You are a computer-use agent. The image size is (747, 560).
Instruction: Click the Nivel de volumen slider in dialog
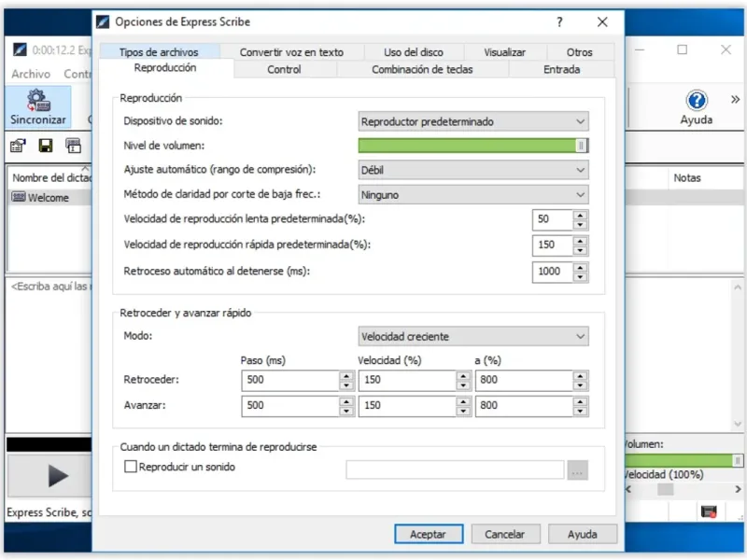[473, 146]
